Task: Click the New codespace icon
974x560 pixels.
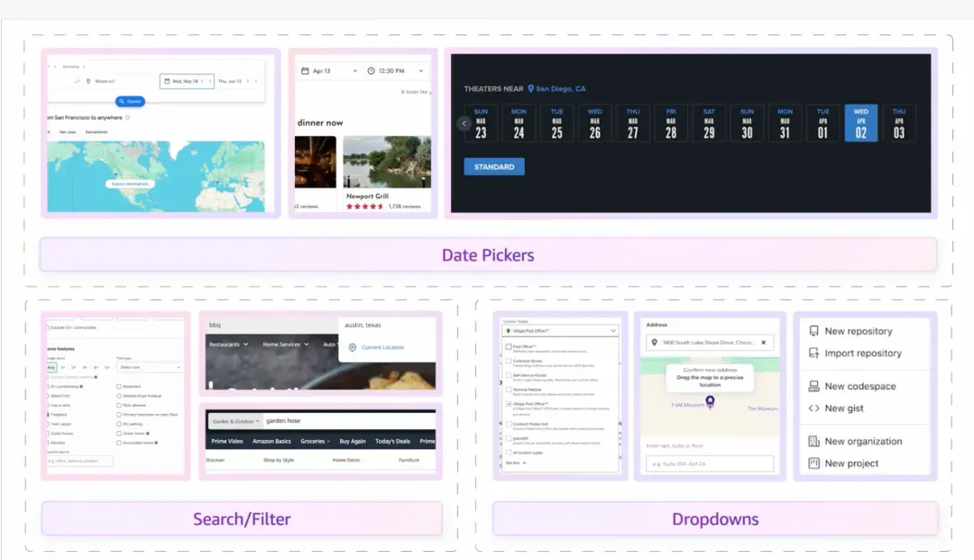Action: click(813, 386)
